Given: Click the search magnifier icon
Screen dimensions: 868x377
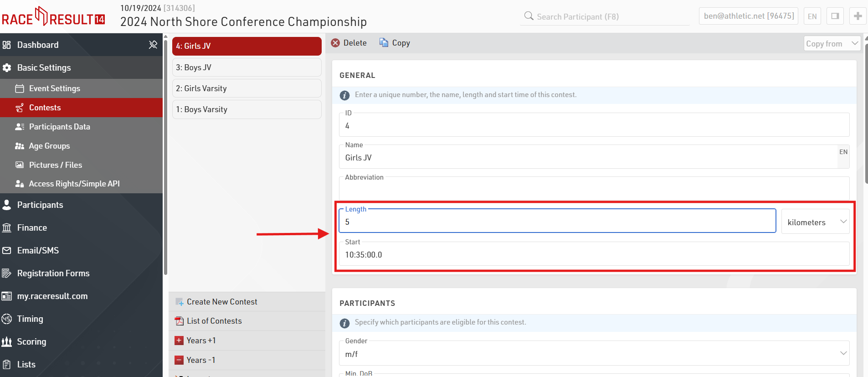Looking at the screenshot, I should [x=529, y=16].
